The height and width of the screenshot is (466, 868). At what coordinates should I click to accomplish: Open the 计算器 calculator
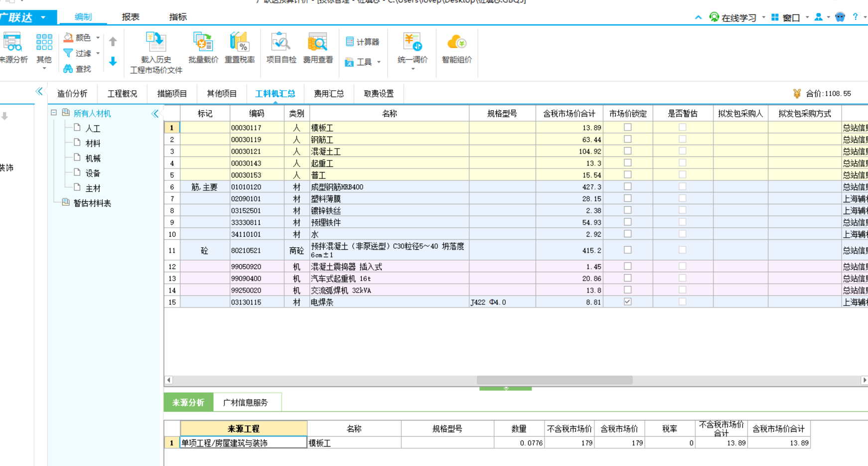[x=350, y=42]
